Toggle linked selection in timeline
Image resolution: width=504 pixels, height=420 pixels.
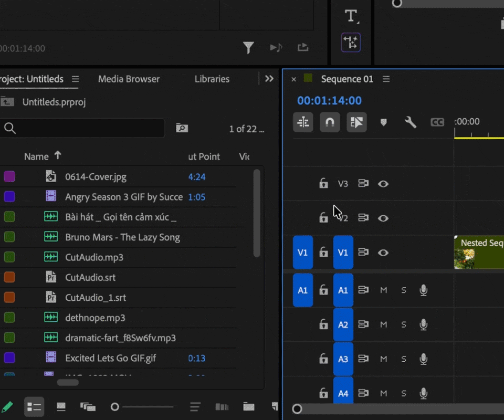356,122
